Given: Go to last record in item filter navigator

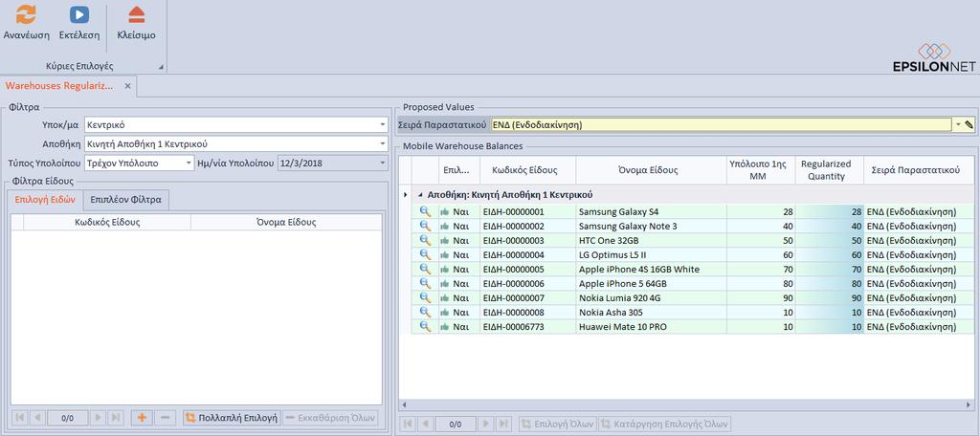Looking at the screenshot, I should click(x=116, y=418).
